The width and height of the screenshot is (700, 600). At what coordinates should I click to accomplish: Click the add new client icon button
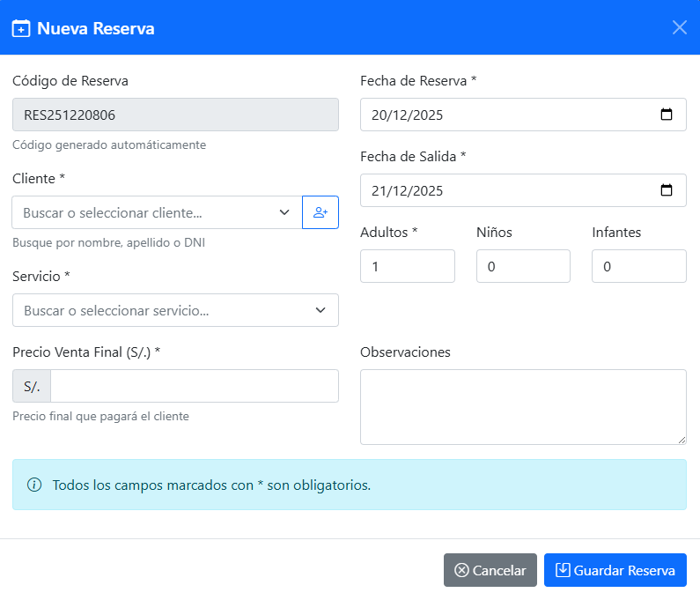321,212
